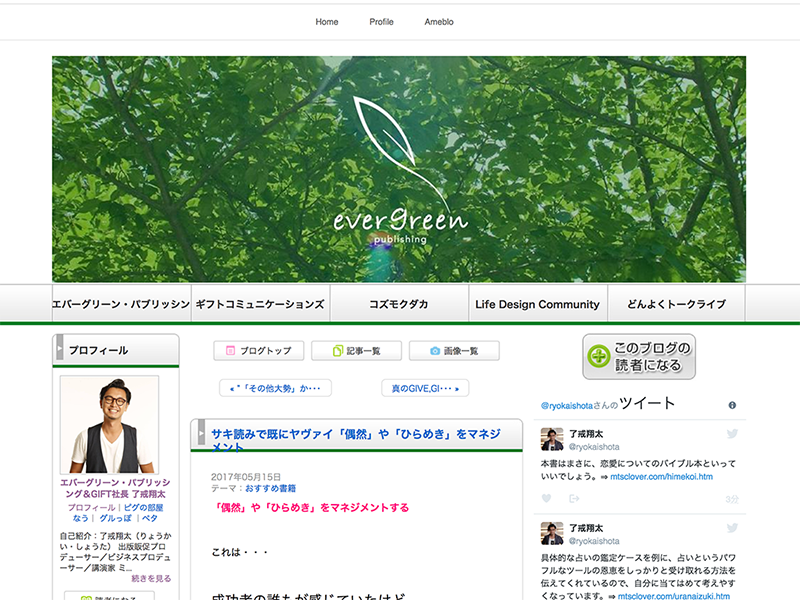Viewport: 800px width, 600px height.
Task: Like the first tweet with heart icon
Action: pos(546,498)
